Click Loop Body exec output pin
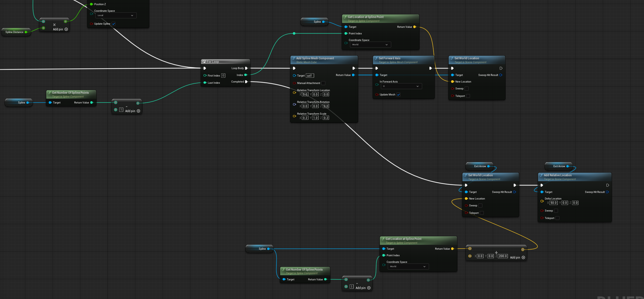Screen dimensions: 644x299 (246, 68)
